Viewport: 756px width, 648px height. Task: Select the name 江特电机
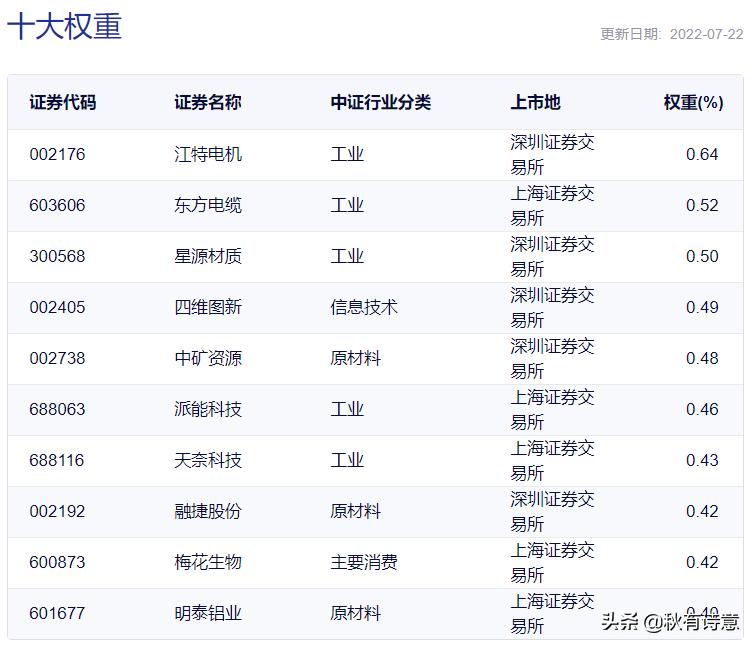pos(208,154)
